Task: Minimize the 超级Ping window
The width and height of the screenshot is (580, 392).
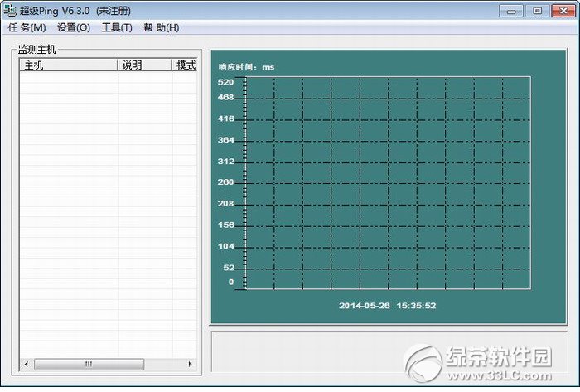Action: click(x=511, y=11)
